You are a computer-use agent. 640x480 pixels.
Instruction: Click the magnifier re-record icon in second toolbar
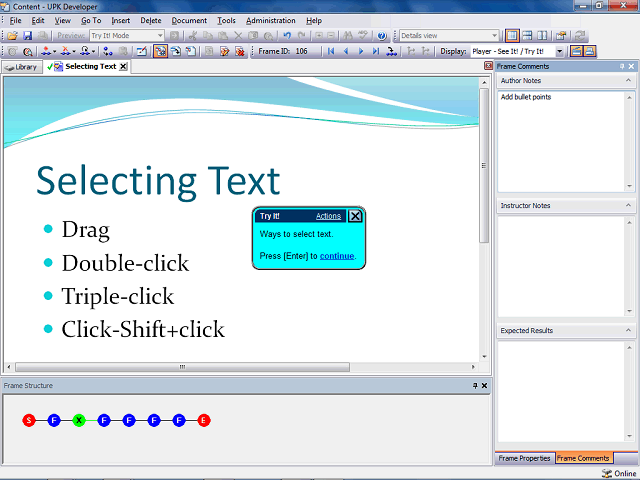[x=27, y=51]
